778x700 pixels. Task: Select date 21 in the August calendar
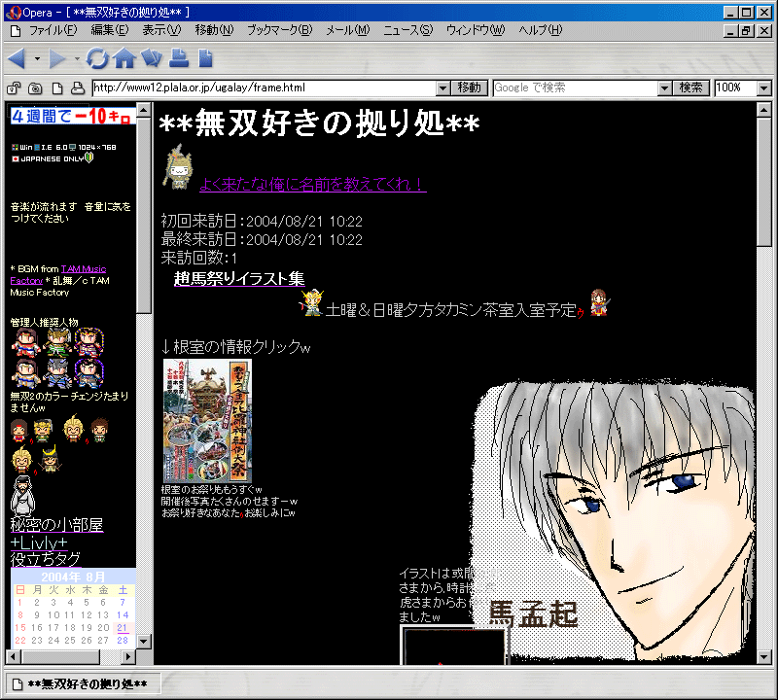coord(123,628)
